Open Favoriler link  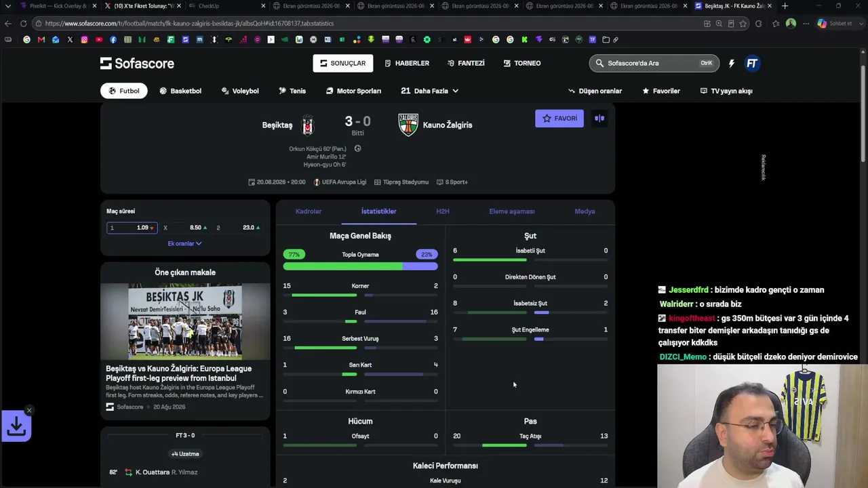661,91
